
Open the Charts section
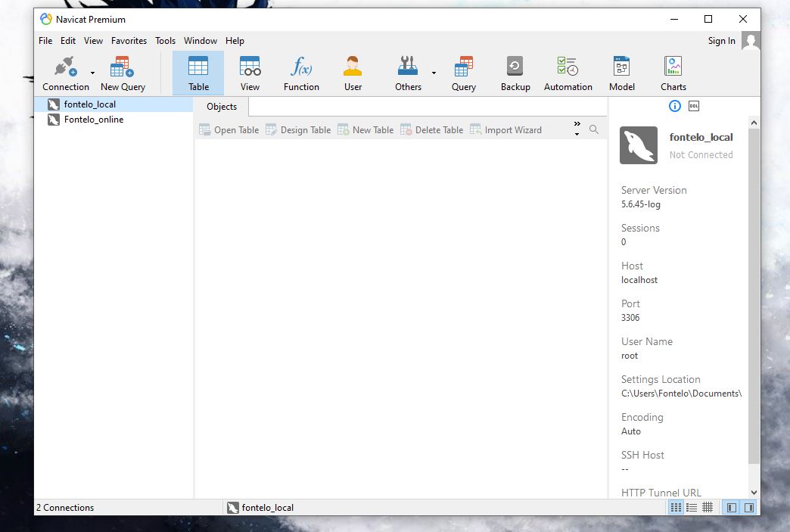point(673,73)
